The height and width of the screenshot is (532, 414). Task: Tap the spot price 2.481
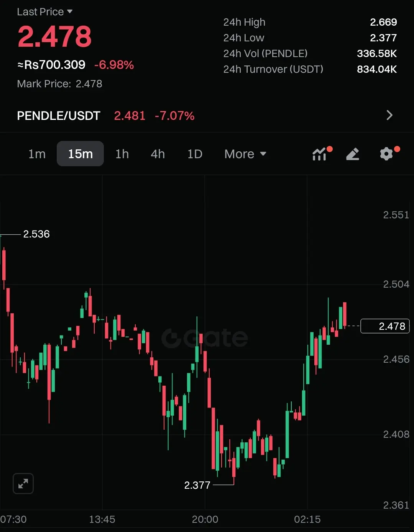click(130, 116)
